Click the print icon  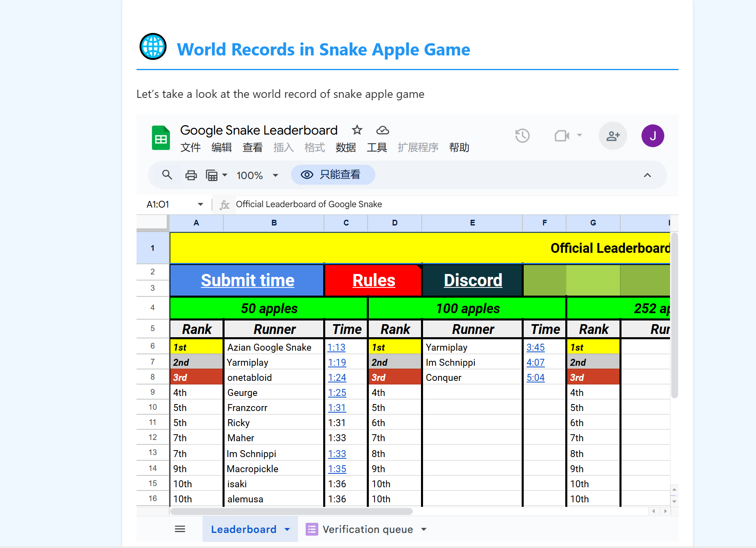point(191,175)
